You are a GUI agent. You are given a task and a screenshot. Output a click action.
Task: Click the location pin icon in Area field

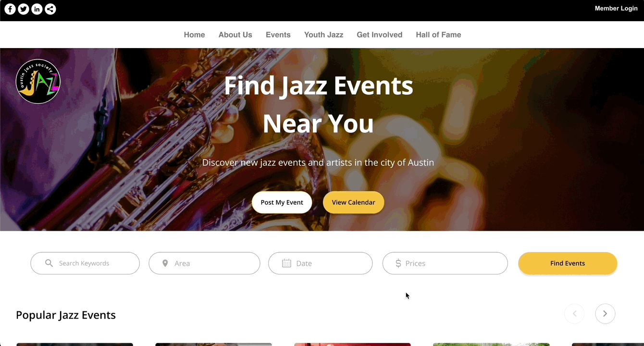[165, 263]
